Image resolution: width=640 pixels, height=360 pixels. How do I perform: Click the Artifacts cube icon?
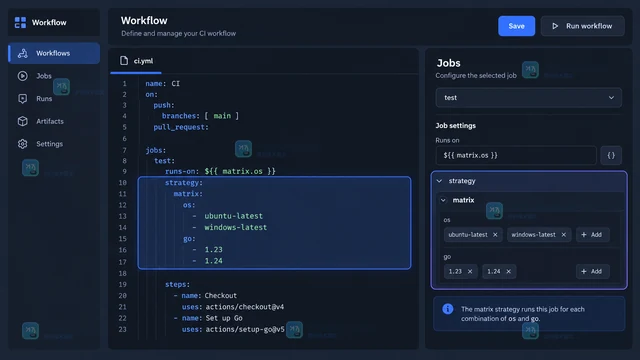pyautogui.click(x=22, y=121)
